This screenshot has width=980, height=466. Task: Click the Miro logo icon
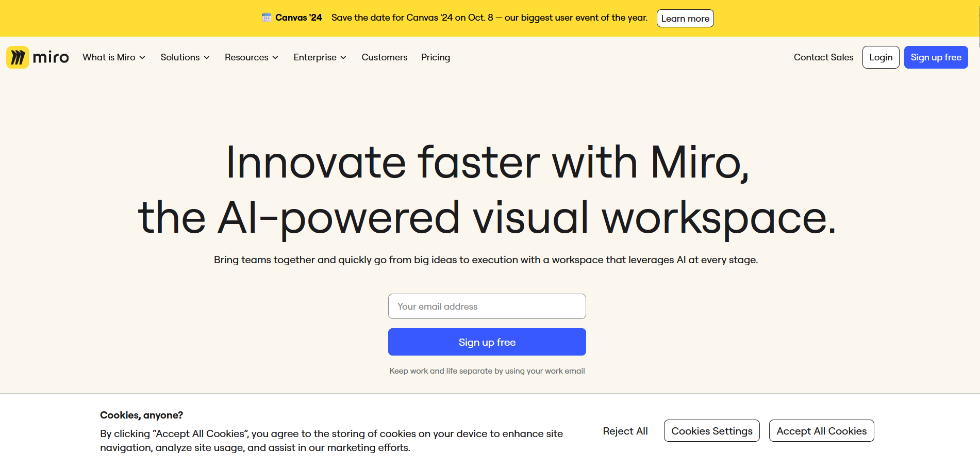pyautogui.click(x=18, y=57)
